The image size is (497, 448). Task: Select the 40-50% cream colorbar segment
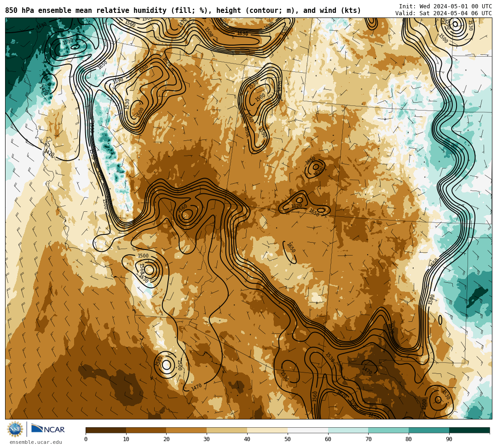tap(267, 430)
